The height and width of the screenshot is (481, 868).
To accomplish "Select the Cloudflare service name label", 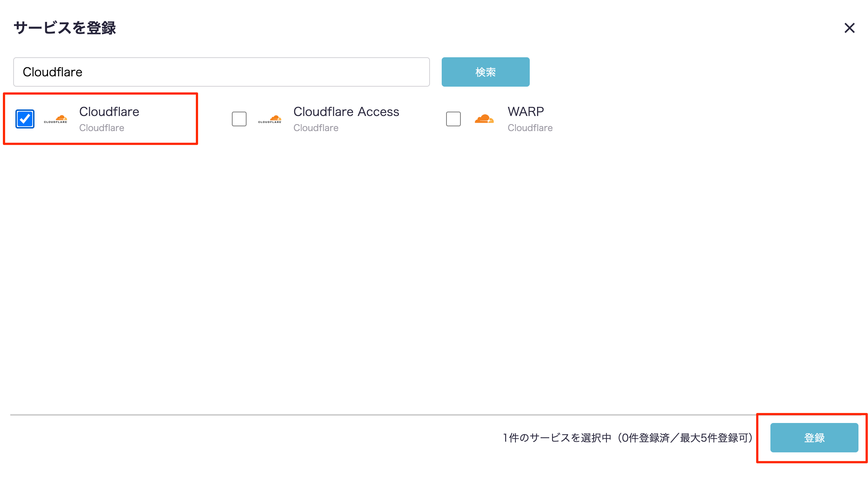I will click(x=109, y=112).
